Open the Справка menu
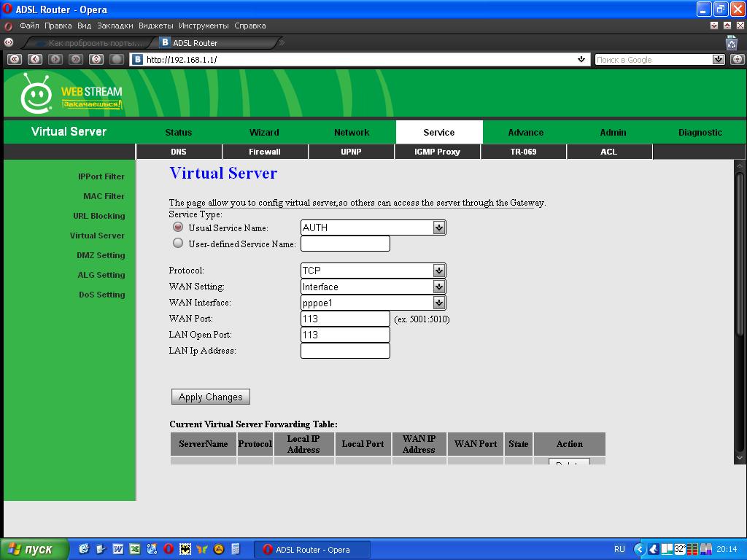The width and height of the screenshot is (747, 560). coord(250,26)
